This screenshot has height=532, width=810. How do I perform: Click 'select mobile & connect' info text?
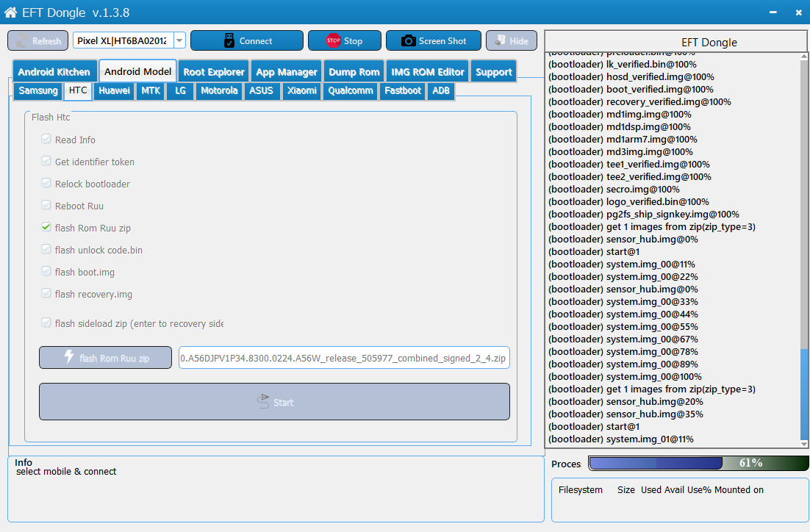[x=66, y=472]
